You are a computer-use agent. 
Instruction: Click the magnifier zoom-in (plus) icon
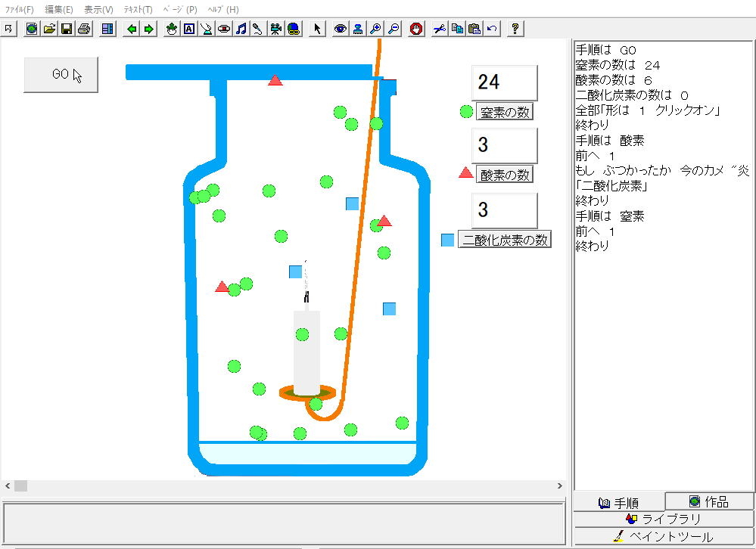375,29
